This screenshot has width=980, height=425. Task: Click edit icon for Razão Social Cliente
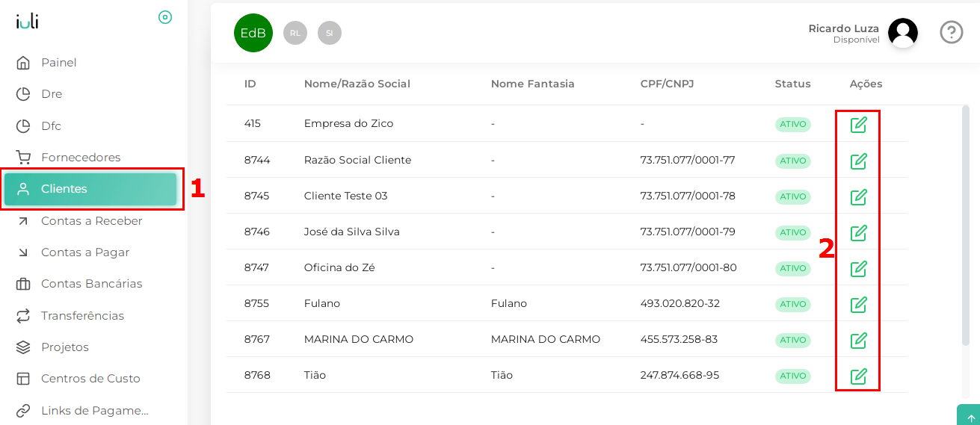[x=858, y=161]
